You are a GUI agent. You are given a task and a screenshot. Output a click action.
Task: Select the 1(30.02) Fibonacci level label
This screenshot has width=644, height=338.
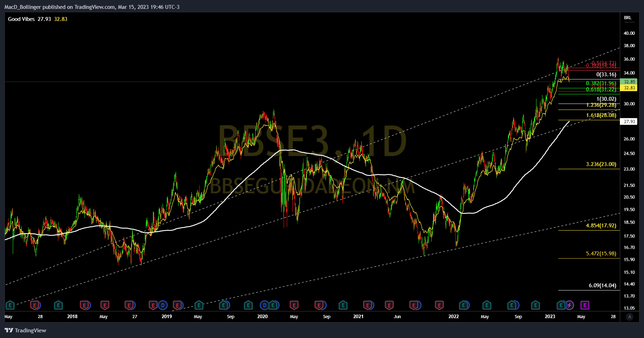(x=606, y=99)
